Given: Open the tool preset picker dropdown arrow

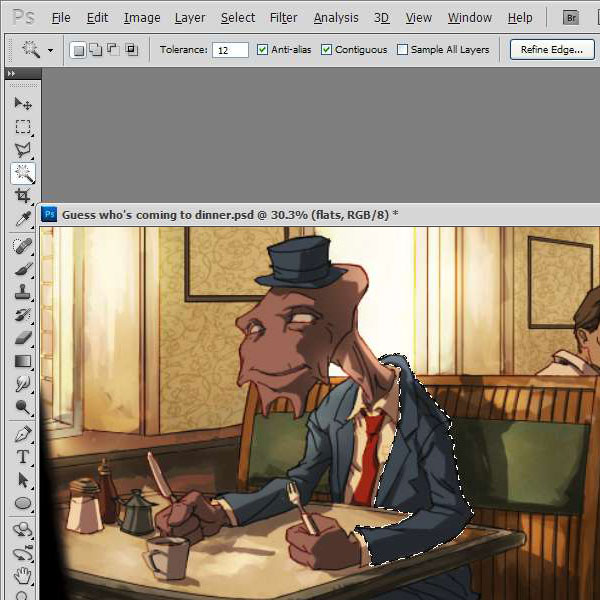Looking at the screenshot, I should pyautogui.click(x=50, y=50).
